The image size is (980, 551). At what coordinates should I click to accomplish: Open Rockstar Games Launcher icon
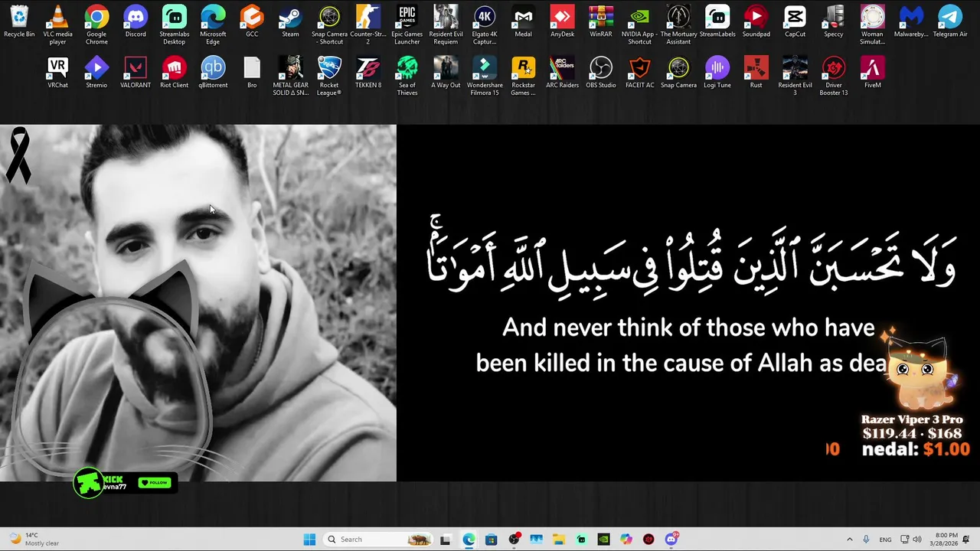pos(523,76)
